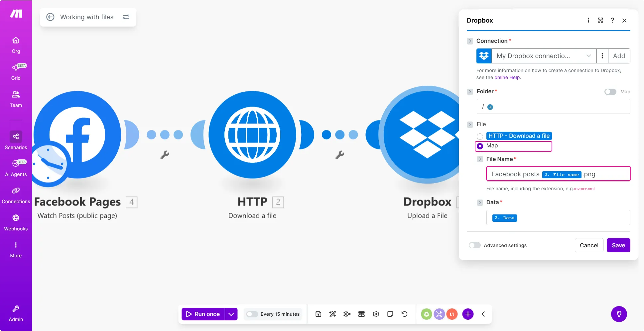The image size is (644, 331).
Task: Expand the Data section arrow
Action: click(x=480, y=203)
